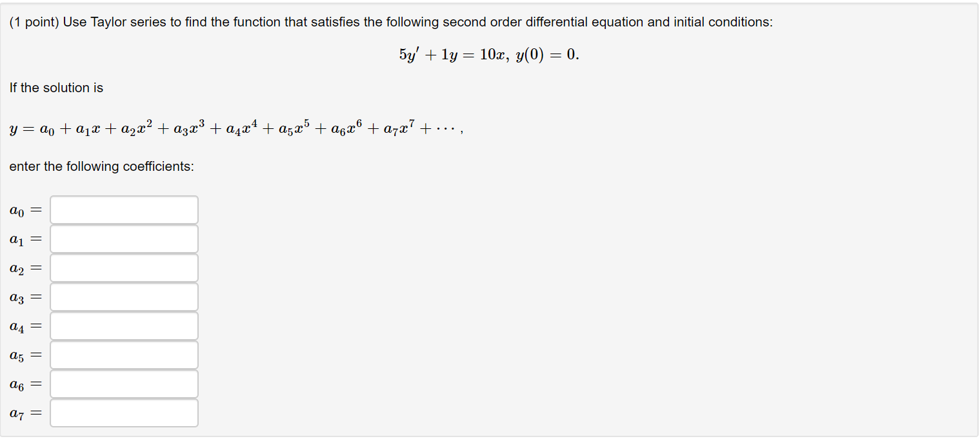Click the differential equation 5y' + 1y = 10x
The image size is (980, 439).
(x=452, y=54)
